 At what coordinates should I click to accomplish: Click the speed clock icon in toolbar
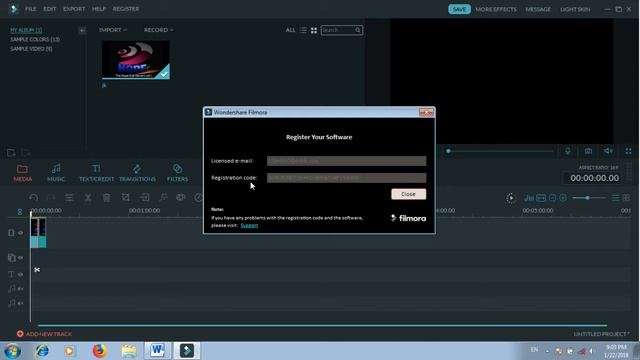tap(198, 198)
